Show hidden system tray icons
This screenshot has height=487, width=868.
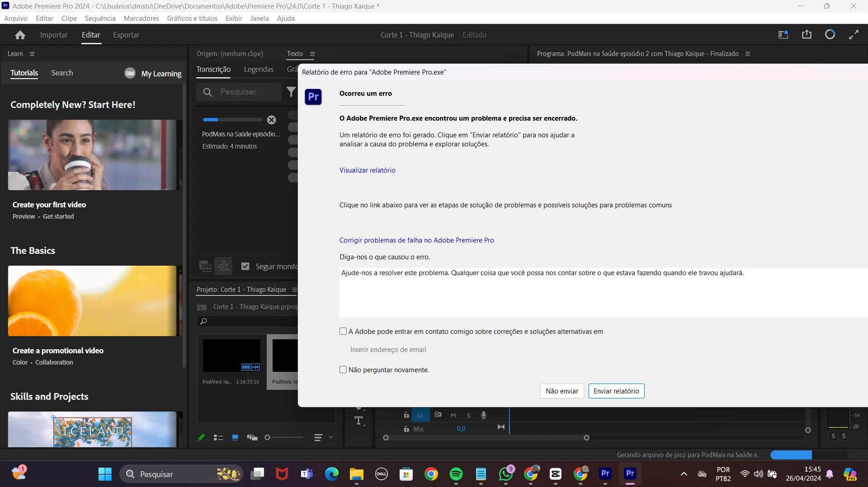(x=684, y=474)
